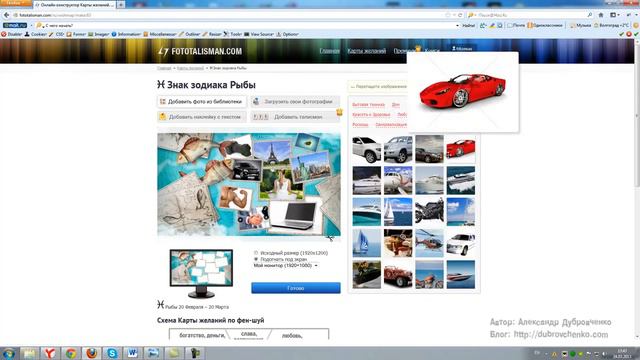640x360 pixels.
Task: Select the red vintage car thumbnail
Action: click(x=398, y=274)
